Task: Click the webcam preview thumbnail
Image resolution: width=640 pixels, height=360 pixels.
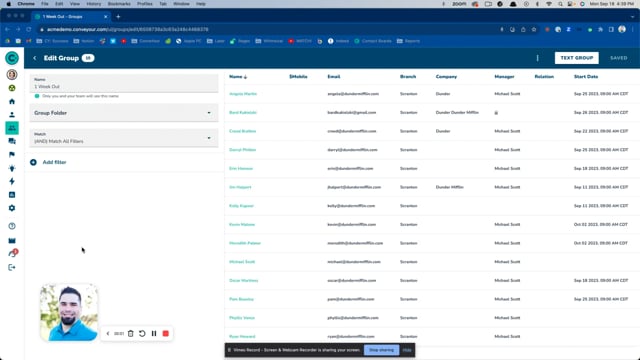Action: (69, 313)
